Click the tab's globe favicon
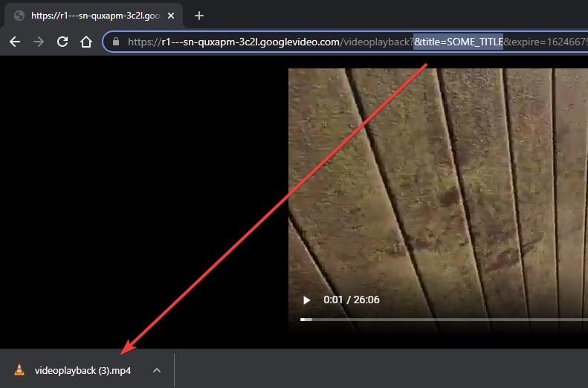588x388 pixels. tap(19, 16)
